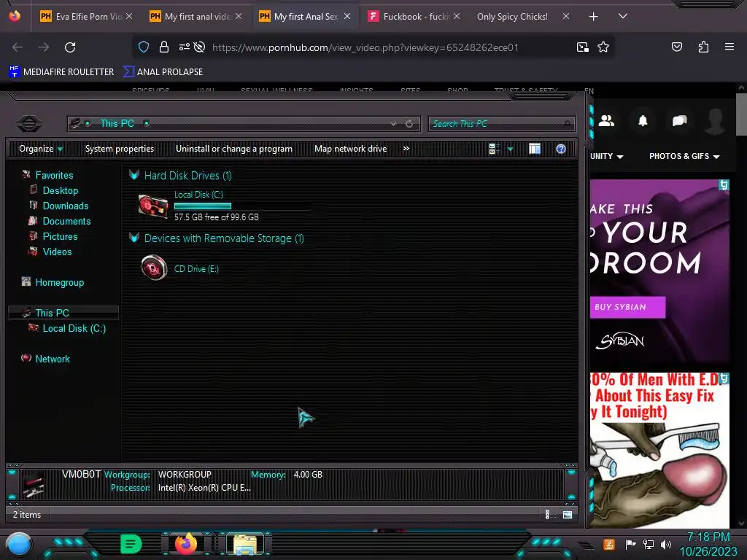Screen dimensions: 747x560
Task: Switch to details view via status bar icon
Action: [x=547, y=514]
